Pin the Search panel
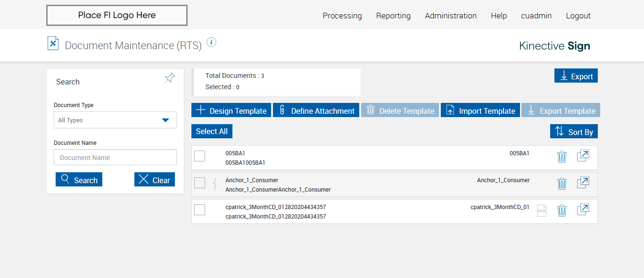This screenshot has width=644, height=278. click(170, 78)
